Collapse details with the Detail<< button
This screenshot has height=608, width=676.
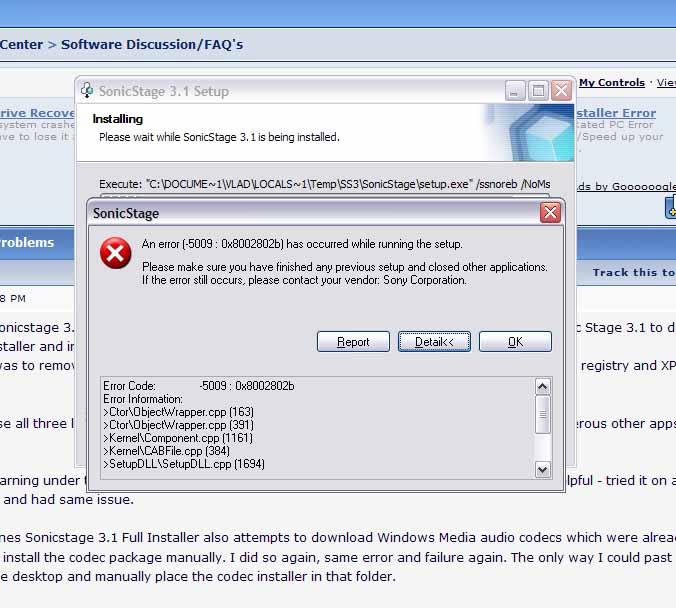[434, 342]
